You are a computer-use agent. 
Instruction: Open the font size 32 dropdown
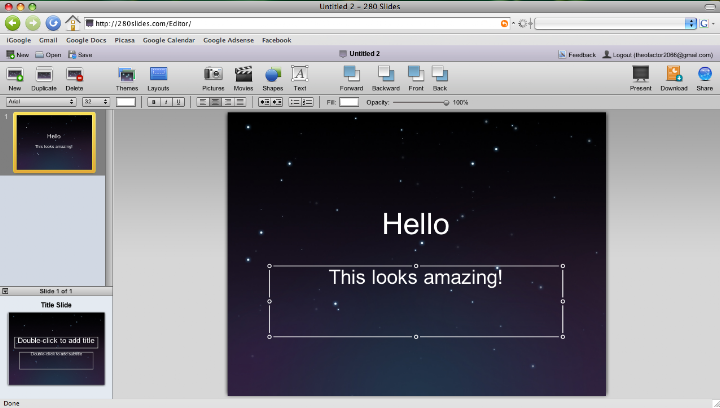[x=96, y=102]
